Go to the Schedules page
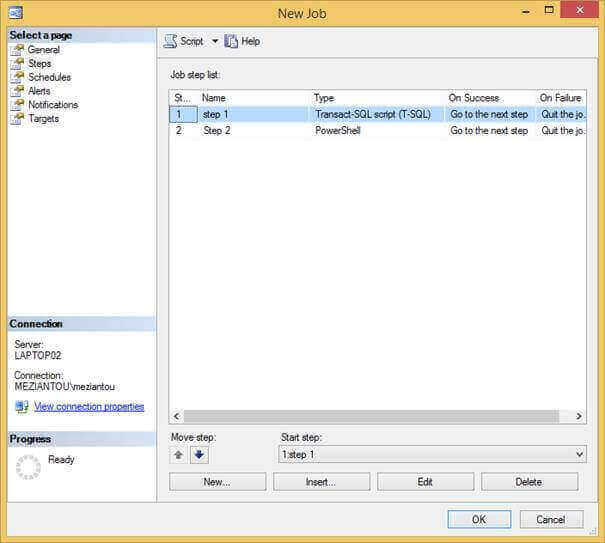Screen dimensions: 605x543 pyautogui.click(x=49, y=77)
